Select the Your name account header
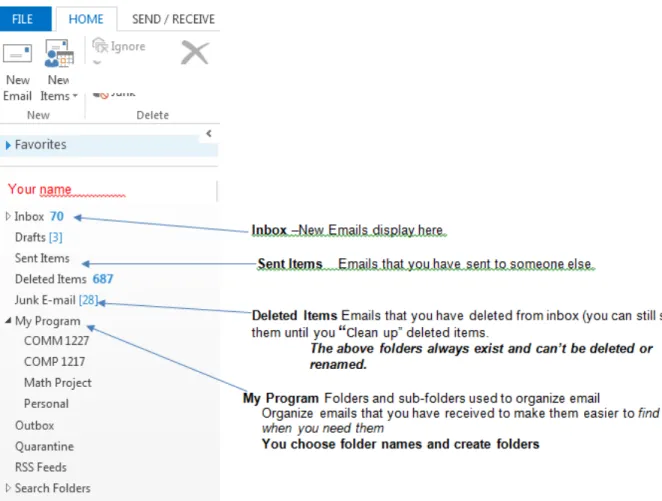The width and height of the screenshot is (662, 501). 40,189
